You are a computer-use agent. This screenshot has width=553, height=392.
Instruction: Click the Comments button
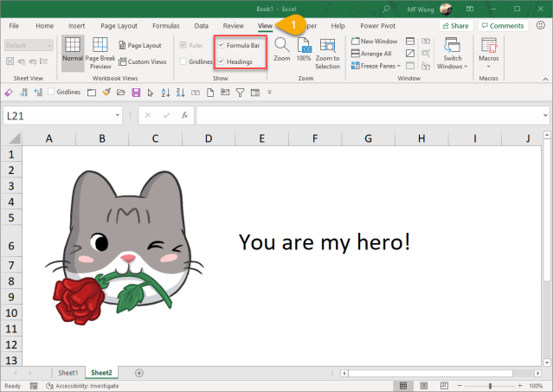tap(503, 26)
